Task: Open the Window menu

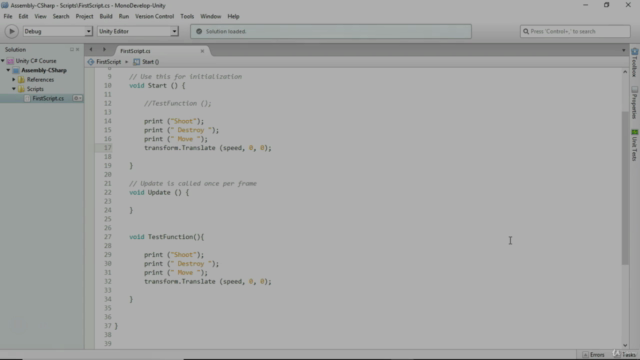Action: pyautogui.click(x=210, y=16)
